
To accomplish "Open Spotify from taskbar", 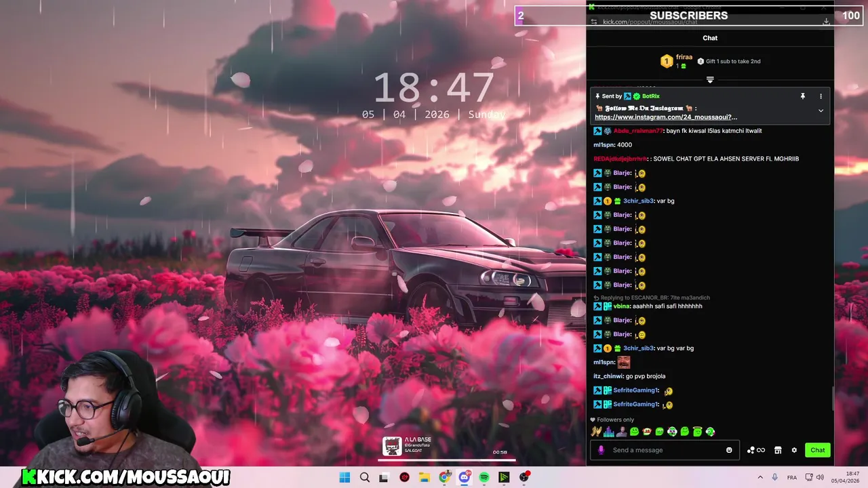I will (x=484, y=477).
